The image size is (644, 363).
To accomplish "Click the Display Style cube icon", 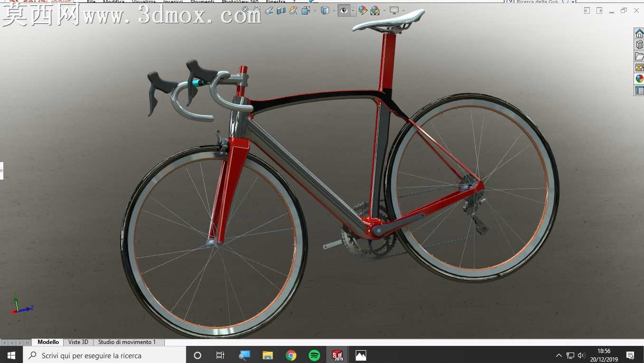I will point(325,10).
